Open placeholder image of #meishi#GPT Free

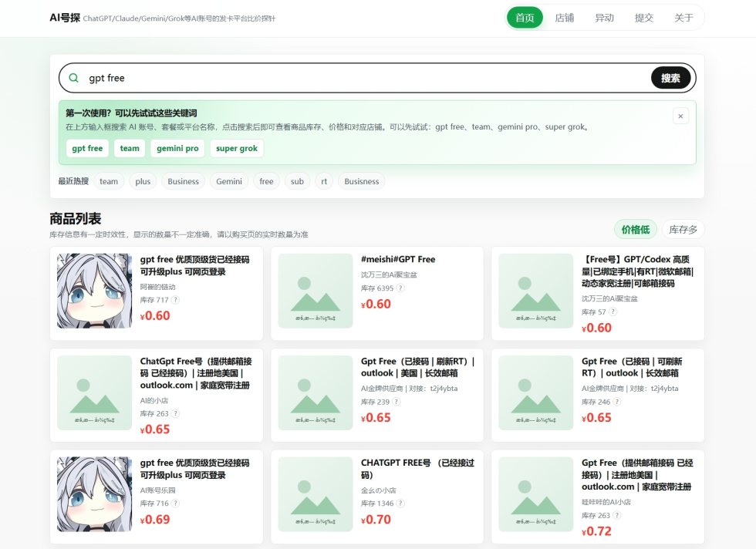click(x=316, y=291)
